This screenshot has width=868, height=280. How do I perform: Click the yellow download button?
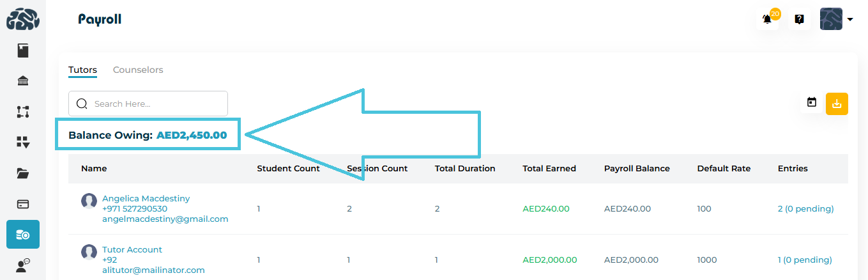coord(837,104)
